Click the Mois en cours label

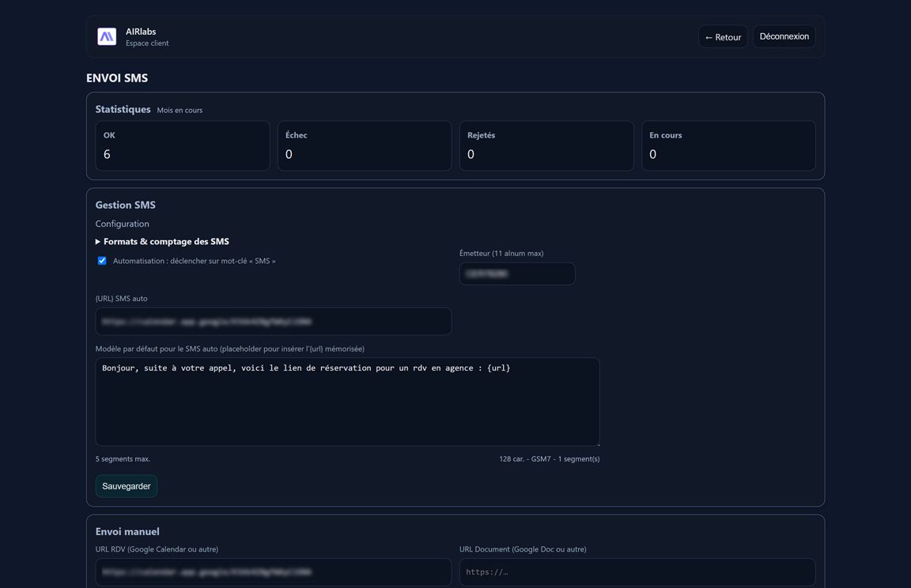tap(180, 110)
